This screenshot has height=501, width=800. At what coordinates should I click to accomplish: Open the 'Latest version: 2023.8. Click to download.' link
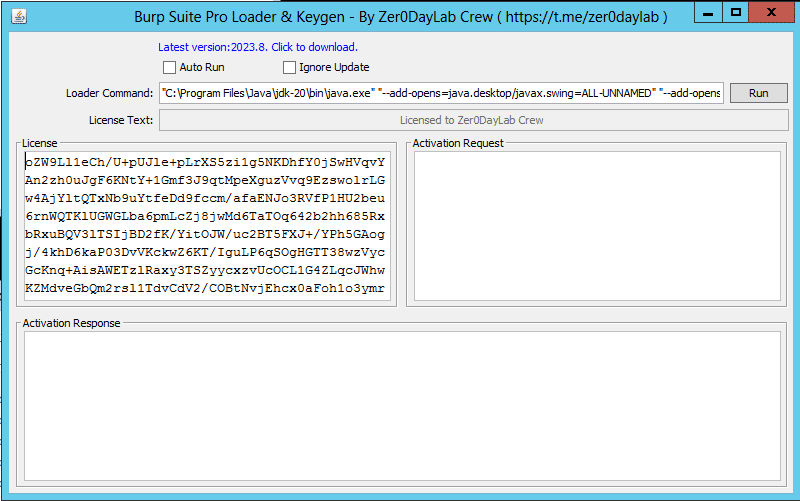(258, 47)
